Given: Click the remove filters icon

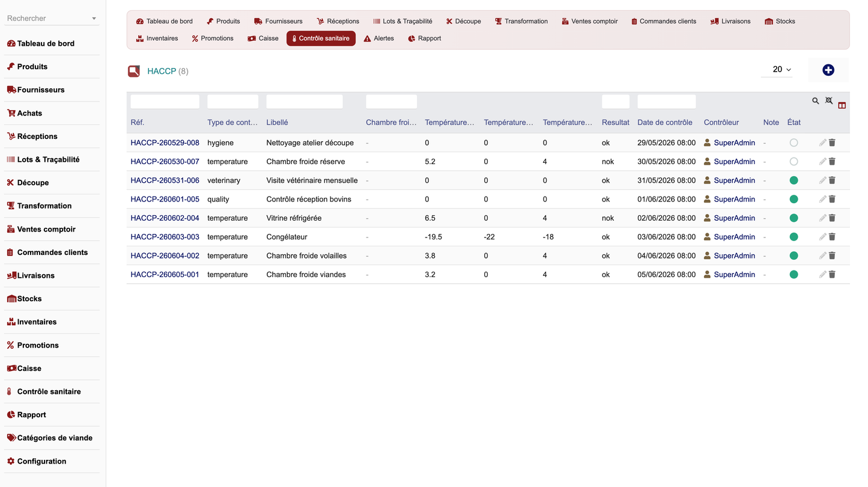Looking at the screenshot, I should tap(829, 100).
